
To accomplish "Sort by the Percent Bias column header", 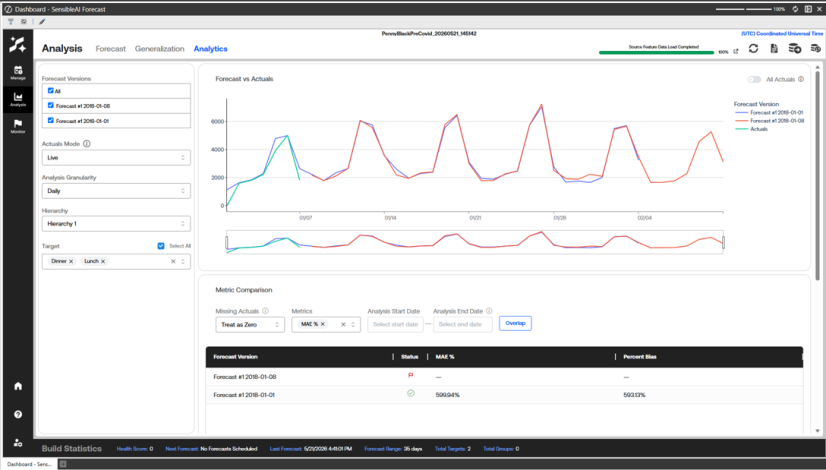I will (x=640, y=357).
